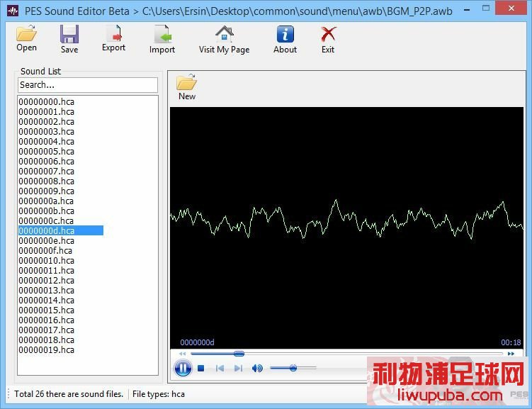Select 0000000a.hca in sound list

[x=46, y=201]
